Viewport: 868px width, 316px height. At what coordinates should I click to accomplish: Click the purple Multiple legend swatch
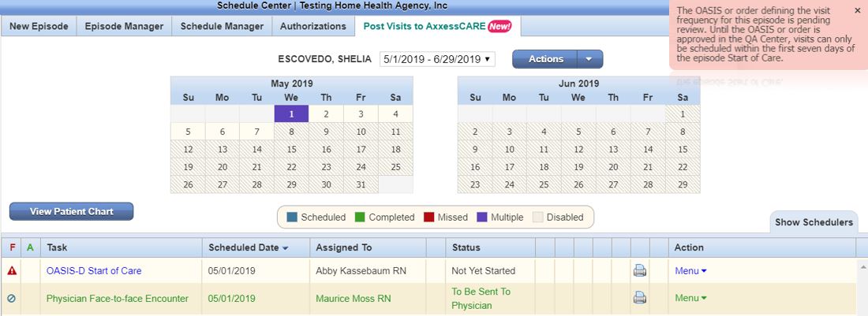pos(481,217)
